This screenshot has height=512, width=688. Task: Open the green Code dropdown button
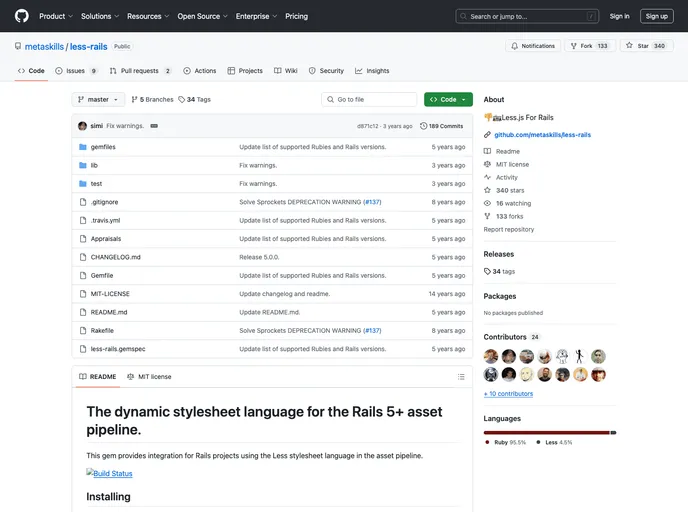448,100
